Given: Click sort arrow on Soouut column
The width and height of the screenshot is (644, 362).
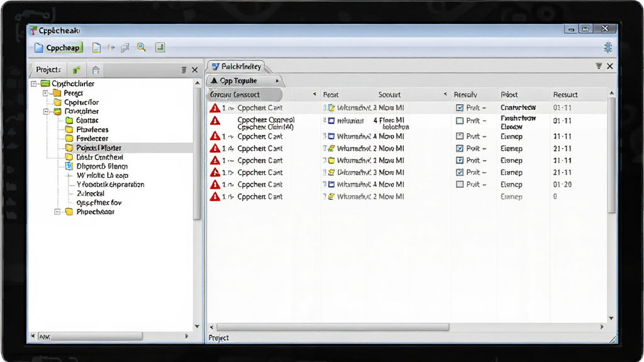Looking at the screenshot, I should tap(445, 94).
